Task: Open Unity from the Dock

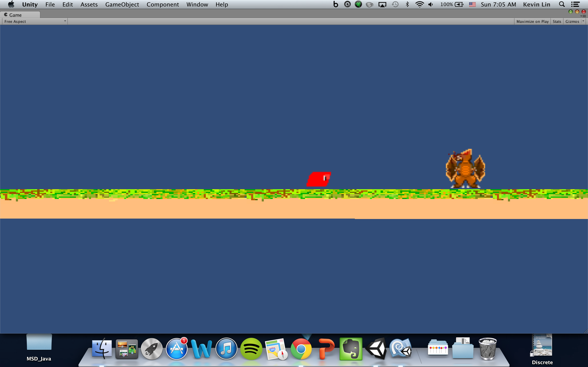Action: 376,349
